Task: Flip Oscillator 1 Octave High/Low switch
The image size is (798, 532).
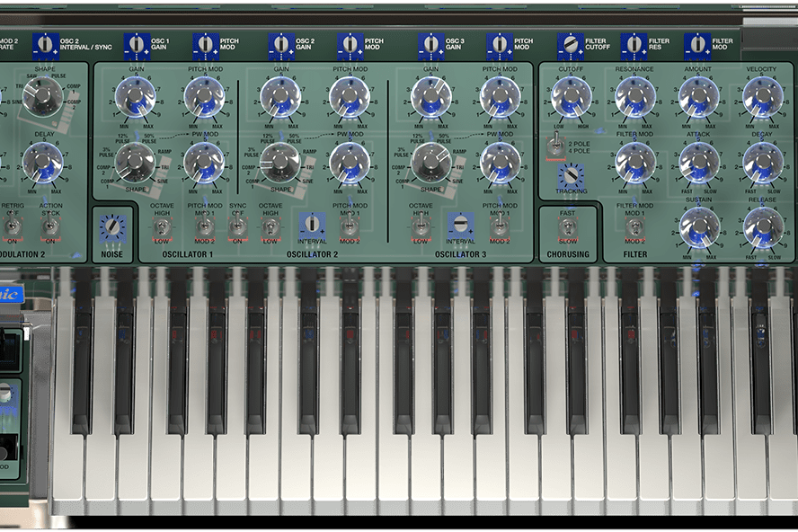Action: pyautogui.click(x=162, y=227)
